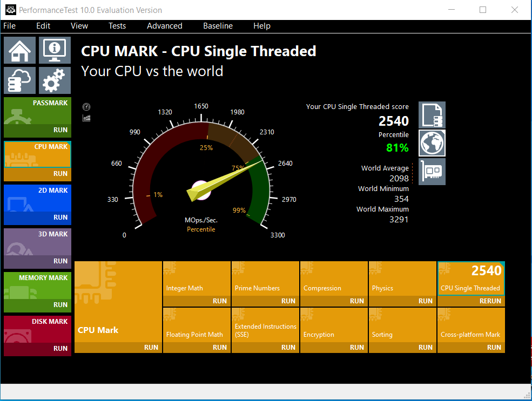Image resolution: width=532 pixels, height=401 pixels.
Task: Select the MEMORY MARK tile
Action: [38, 286]
